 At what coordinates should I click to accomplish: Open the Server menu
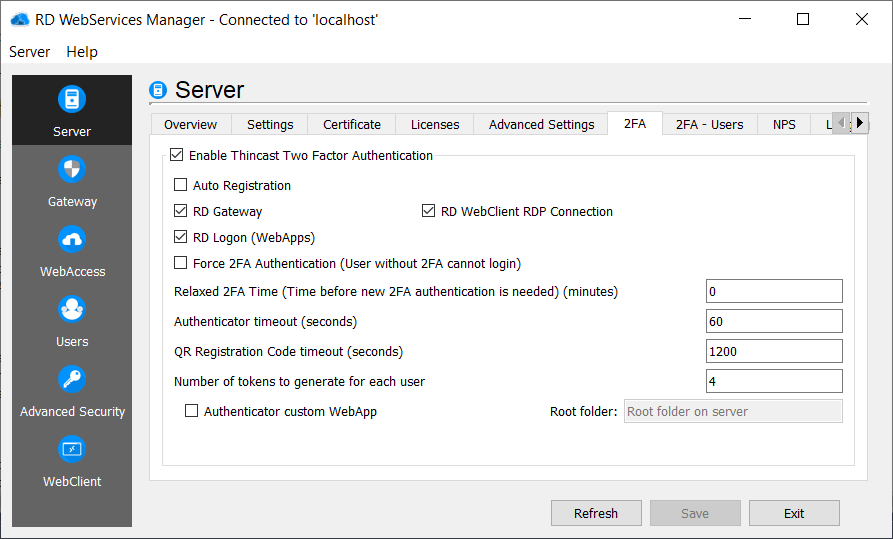[x=29, y=51]
